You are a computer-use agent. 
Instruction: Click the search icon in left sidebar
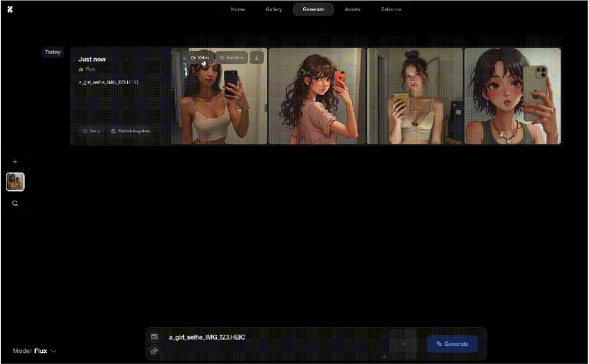tap(15, 203)
